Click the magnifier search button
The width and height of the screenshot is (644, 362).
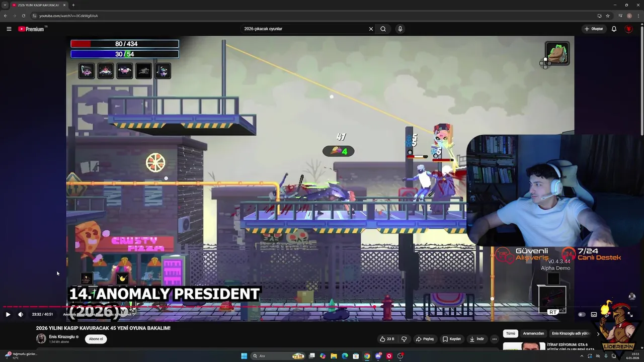[383, 29]
